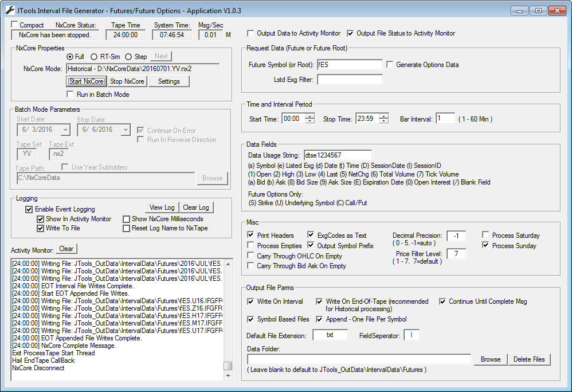Uncheck Output File Status to Activity Monitor
Screen dimensions: 572x392
[x=350, y=33]
